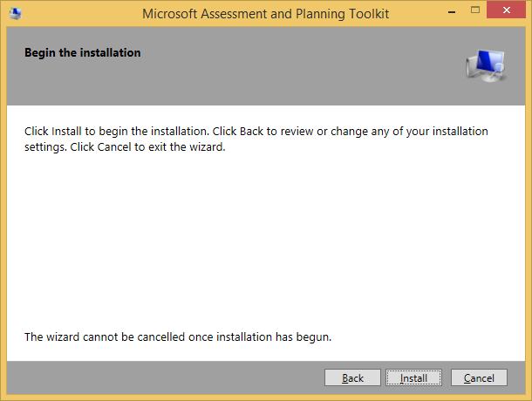The width and height of the screenshot is (532, 401).
Task: Close the Toolkit setup window
Action: coord(507,12)
